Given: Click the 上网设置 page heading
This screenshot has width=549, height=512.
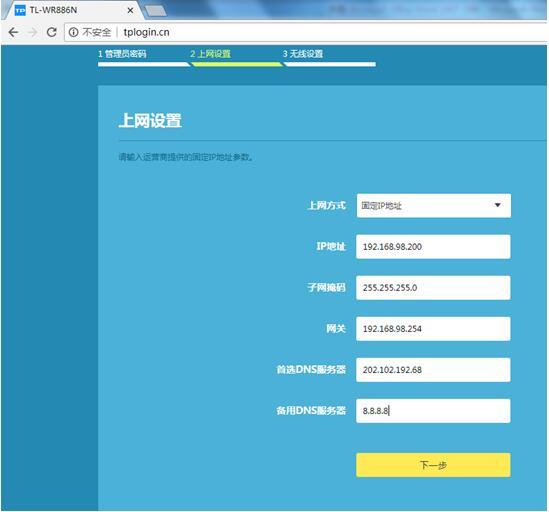Looking at the screenshot, I should (x=150, y=120).
